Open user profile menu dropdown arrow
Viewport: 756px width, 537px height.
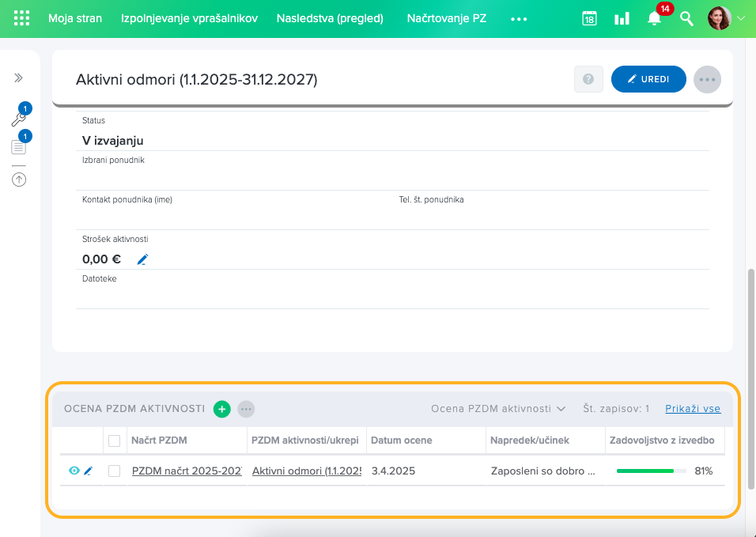pyautogui.click(x=741, y=18)
